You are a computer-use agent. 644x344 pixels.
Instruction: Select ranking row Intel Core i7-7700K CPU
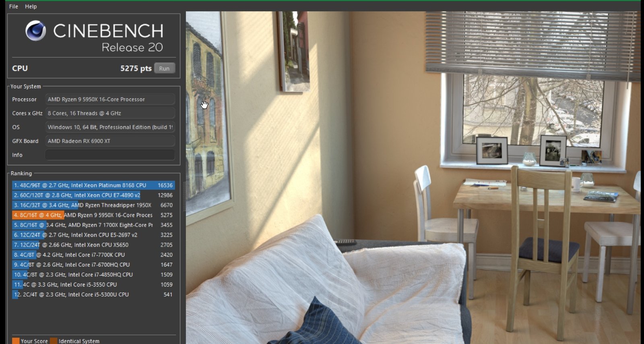click(93, 255)
